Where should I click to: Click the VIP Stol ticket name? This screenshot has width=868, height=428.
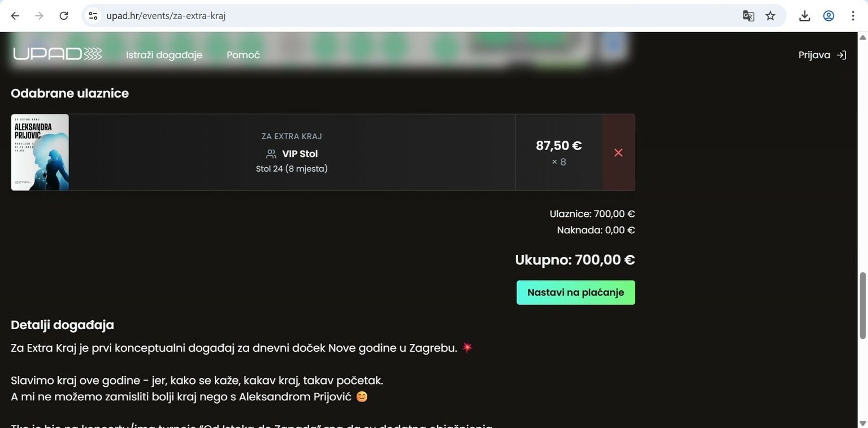tap(300, 154)
